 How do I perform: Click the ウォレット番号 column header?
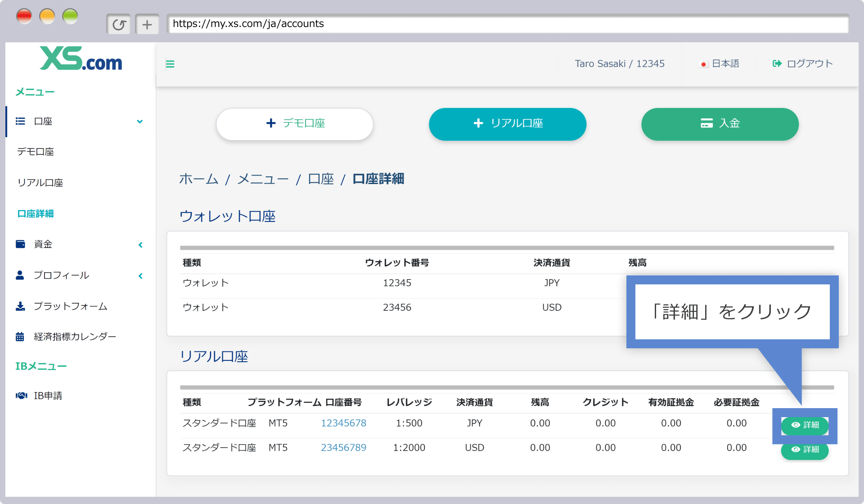[397, 263]
